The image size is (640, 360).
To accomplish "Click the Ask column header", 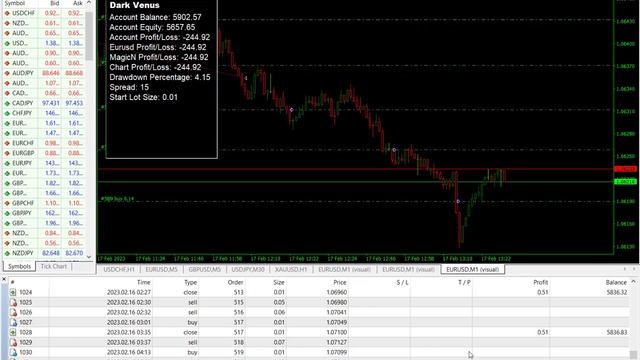I will tap(78, 3).
